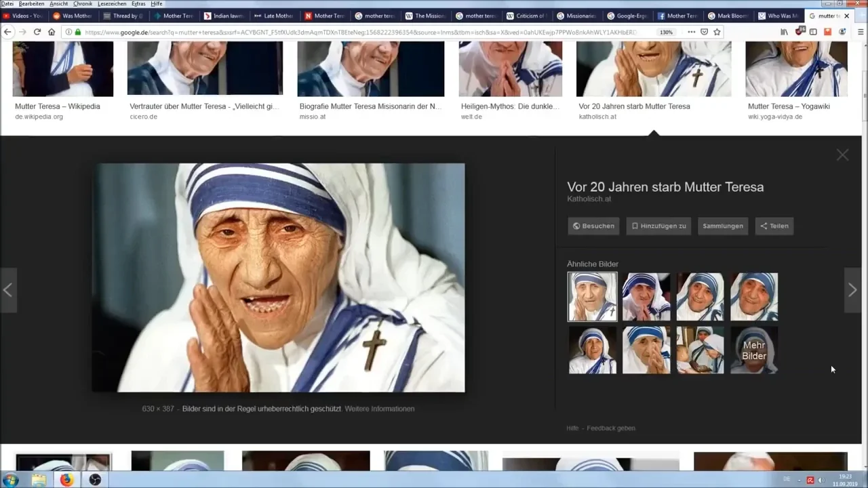The image size is (868, 488).
Task: Reset zoom via the 130% indicator
Action: click(667, 32)
